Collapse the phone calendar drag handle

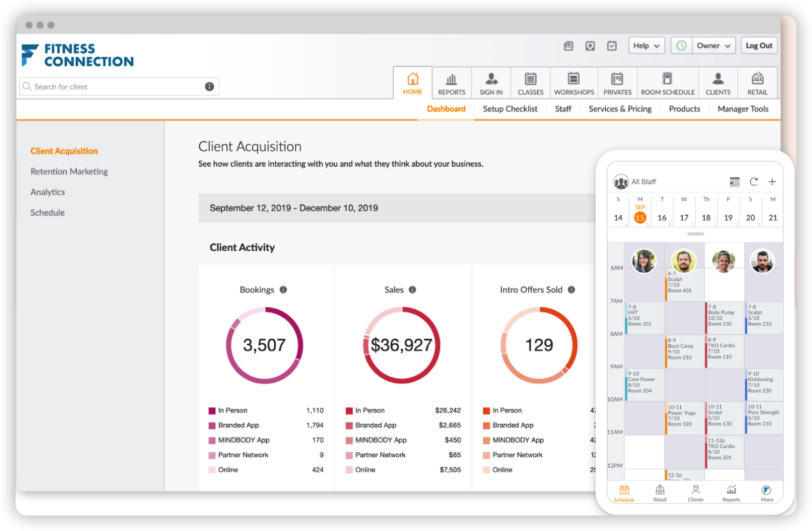click(695, 234)
